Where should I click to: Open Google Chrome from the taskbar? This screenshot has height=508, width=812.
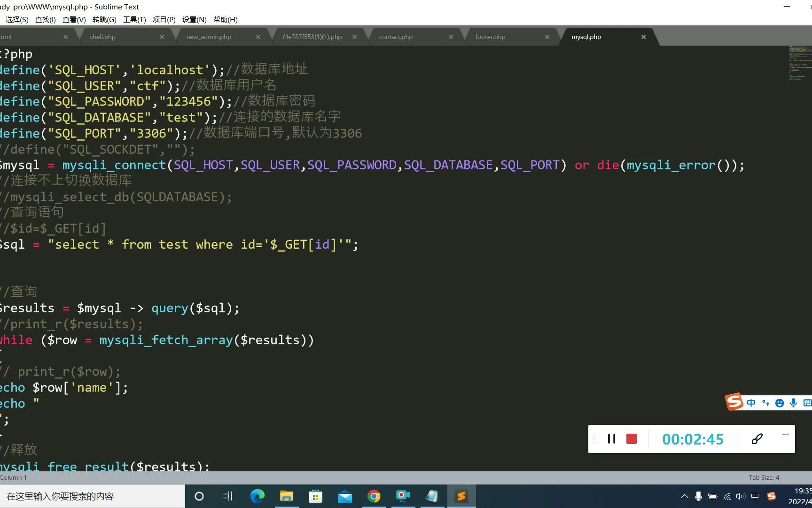374,496
